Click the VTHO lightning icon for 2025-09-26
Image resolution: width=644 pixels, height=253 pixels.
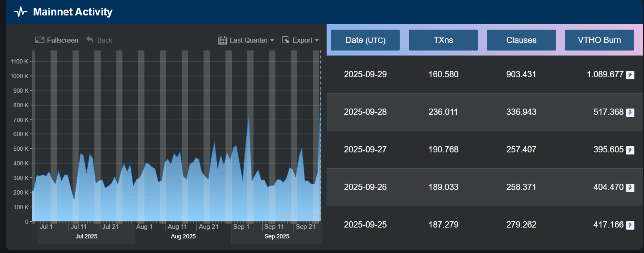[x=630, y=188]
